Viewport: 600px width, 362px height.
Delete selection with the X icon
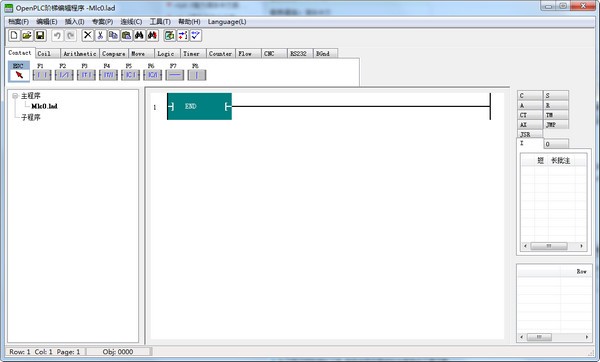click(88, 36)
